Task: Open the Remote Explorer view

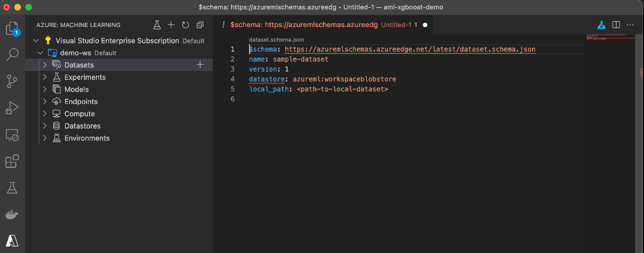Action: point(12,135)
